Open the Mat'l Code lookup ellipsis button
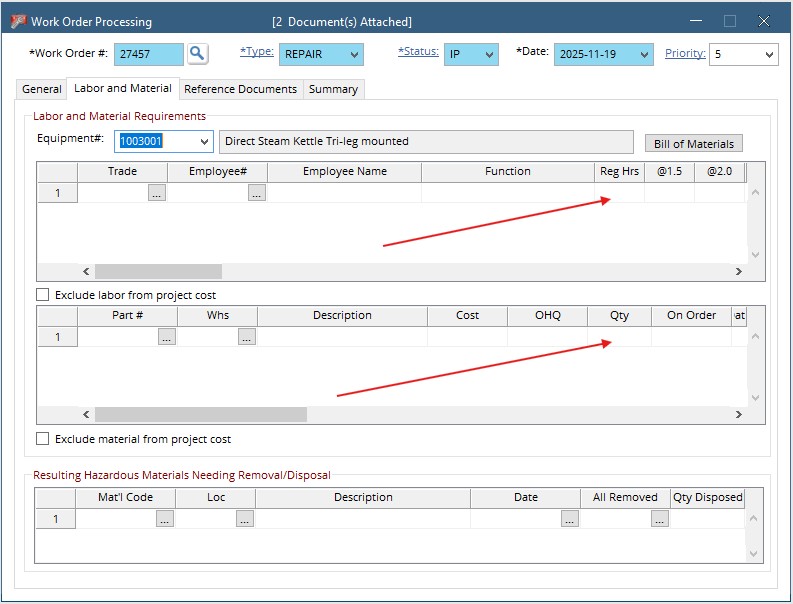The height and width of the screenshot is (604, 793). click(165, 519)
